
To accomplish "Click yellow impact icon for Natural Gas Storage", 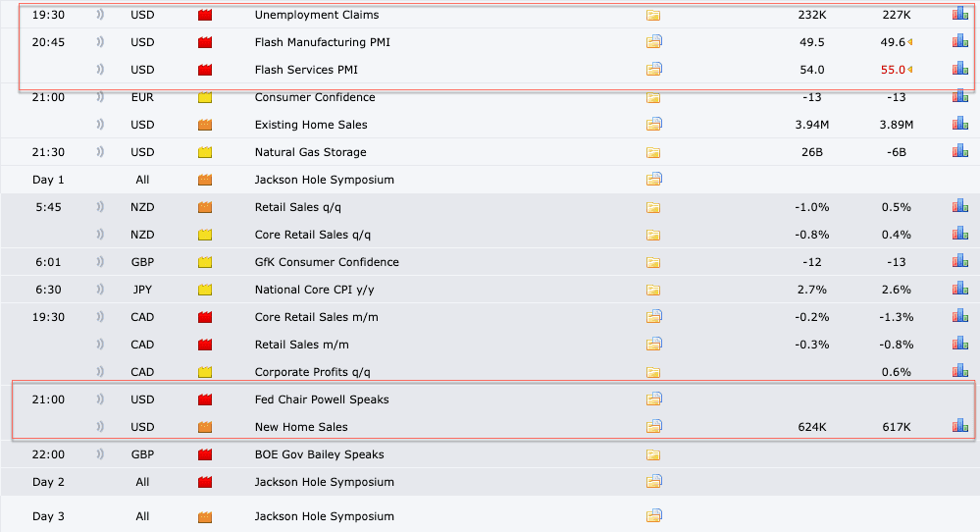I will click(x=205, y=152).
